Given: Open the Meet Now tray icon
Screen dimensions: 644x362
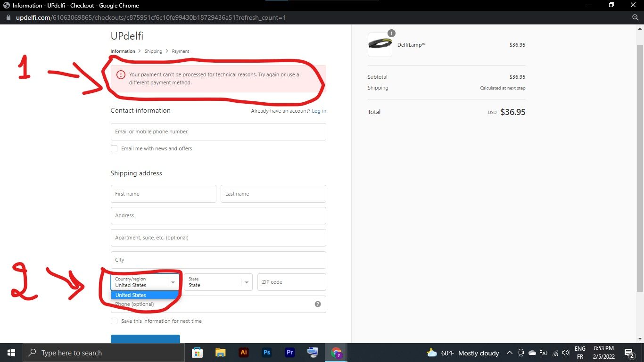Looking at the screenshot, I should click(521, 353).
